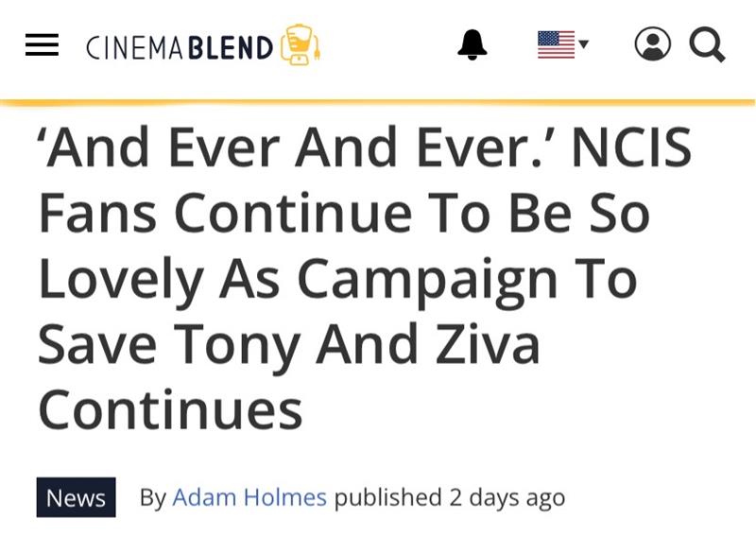The width and height of the screenshot is (756, 536).
Task: Click the 'And Ever And Ever.' quote in headline
Action: [x=293, y=150]
